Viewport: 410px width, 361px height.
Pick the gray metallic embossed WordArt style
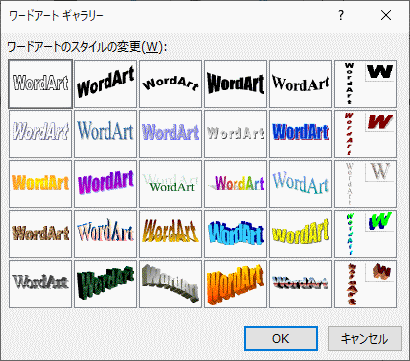(40, 284)
